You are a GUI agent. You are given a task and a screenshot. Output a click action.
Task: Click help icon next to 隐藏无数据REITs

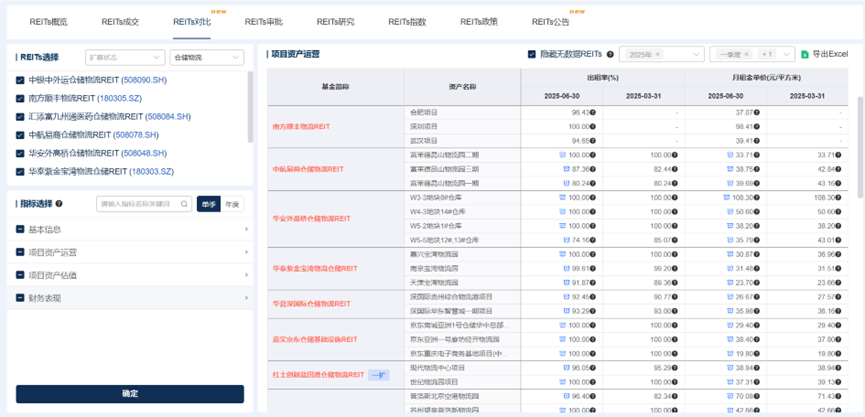610,54
